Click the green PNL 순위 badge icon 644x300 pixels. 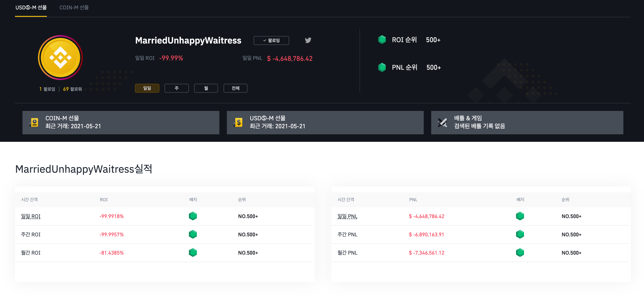click(382, 67)
